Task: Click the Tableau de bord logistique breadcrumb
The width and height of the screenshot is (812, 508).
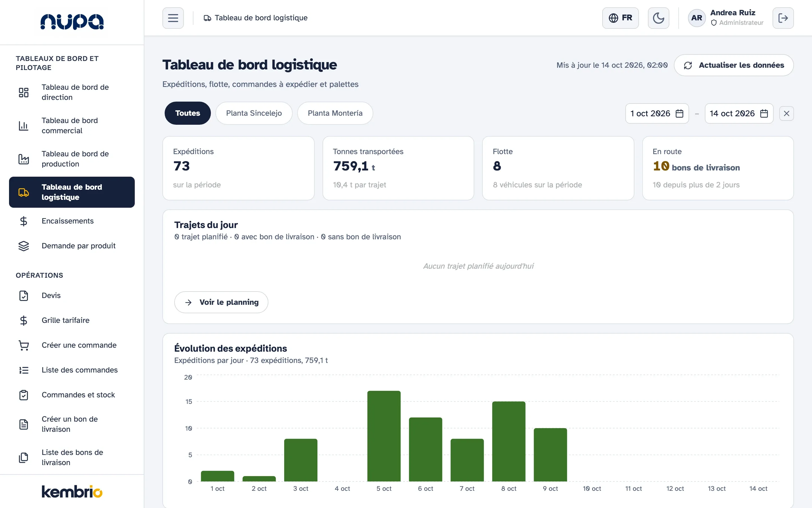Action: pos(256,18)
